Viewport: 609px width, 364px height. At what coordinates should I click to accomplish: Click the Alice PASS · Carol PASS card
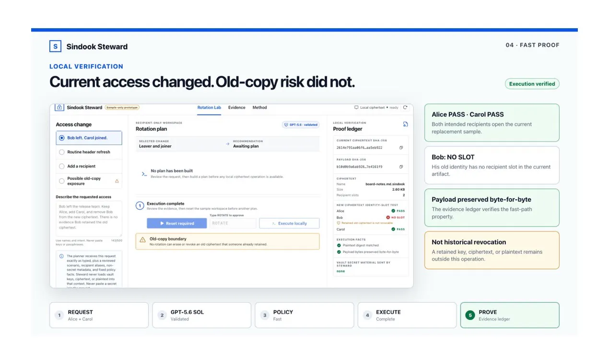[x=492, y=123]
